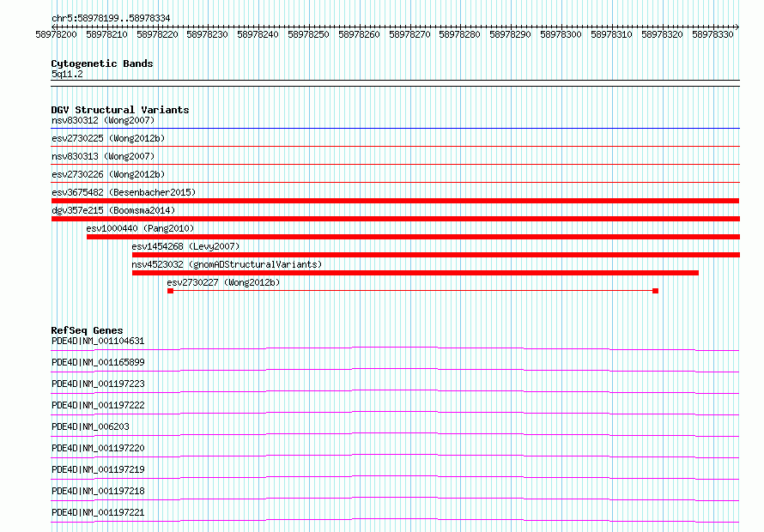
Task: Click the chr5:58978199..58978334 region label
Action: click(111, 19)
